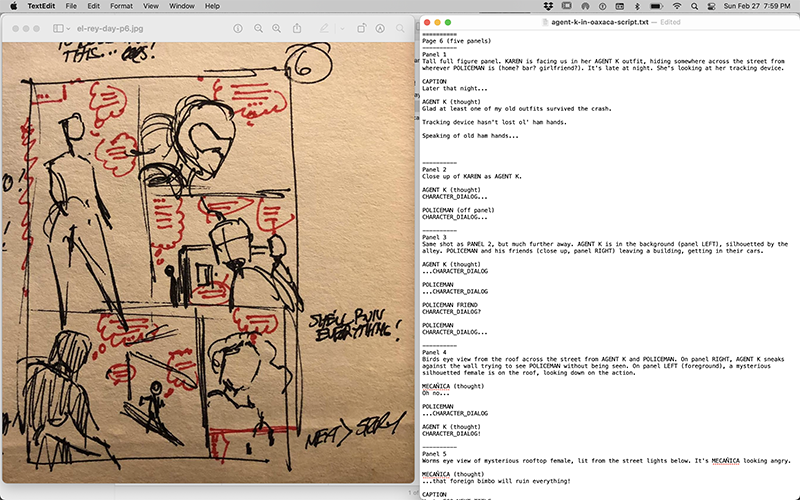Click the Preview search magnifier
This screenshot has width=800, height=500.
(x=400, y=29)
